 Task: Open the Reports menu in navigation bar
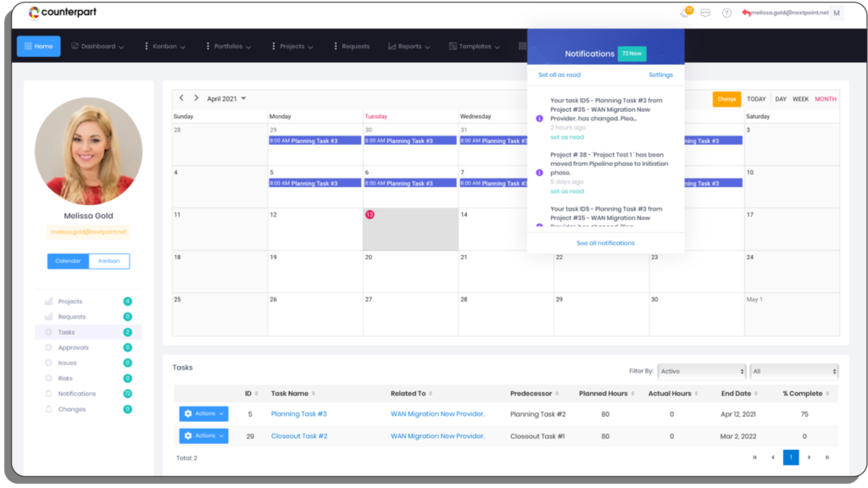click(x=413, y=47)
